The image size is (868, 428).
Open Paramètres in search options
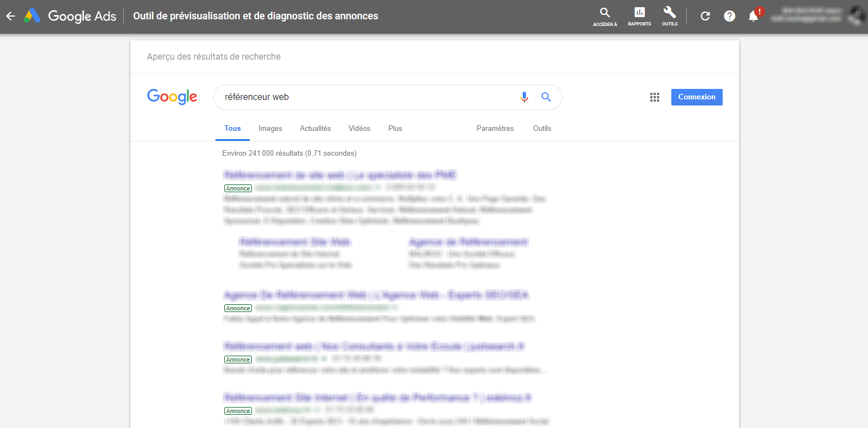tap(495, 129)
